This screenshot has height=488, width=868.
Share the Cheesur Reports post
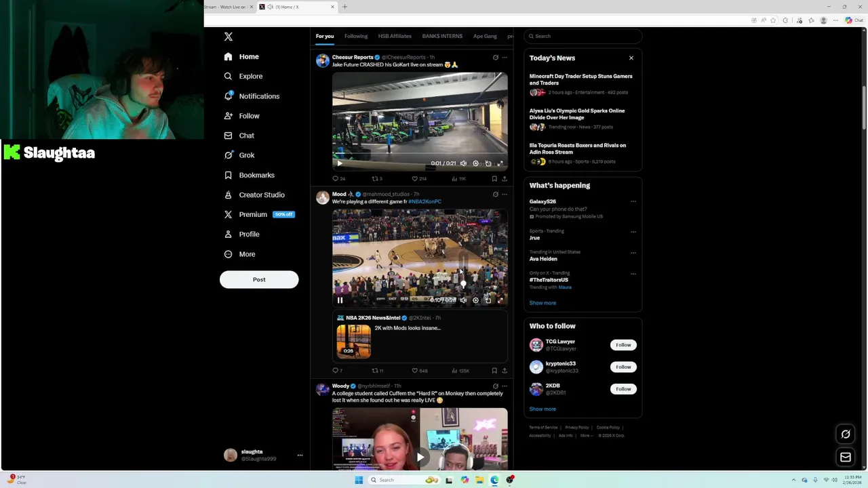click(504, 179)
